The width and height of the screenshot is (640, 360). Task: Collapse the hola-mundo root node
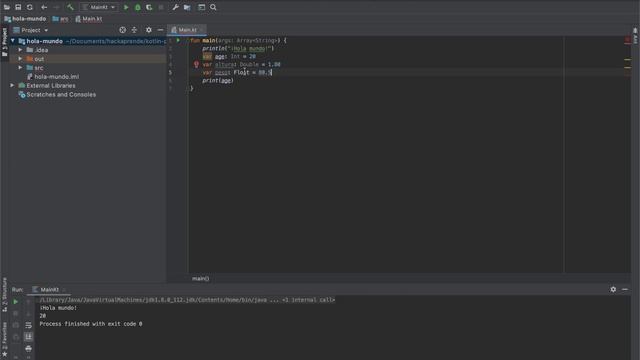[13, 41]
